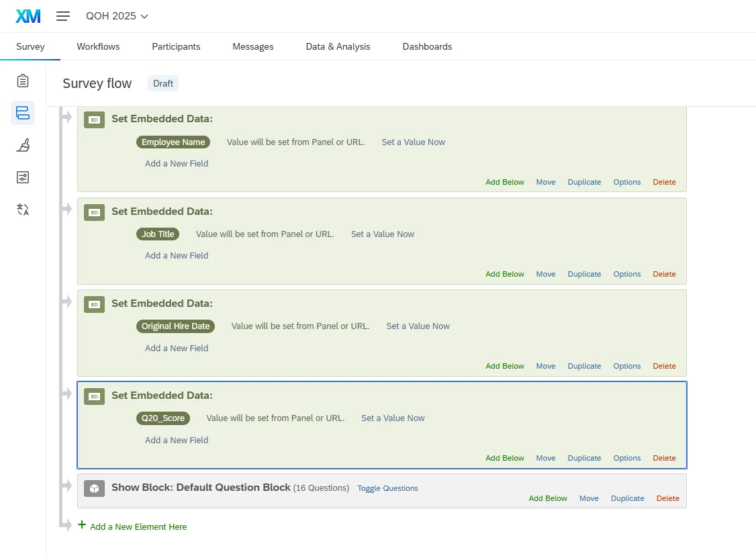This screenshot has width=756, height=556.
Task: Delete the Q20_Score block
Action: tap(665, 459)
